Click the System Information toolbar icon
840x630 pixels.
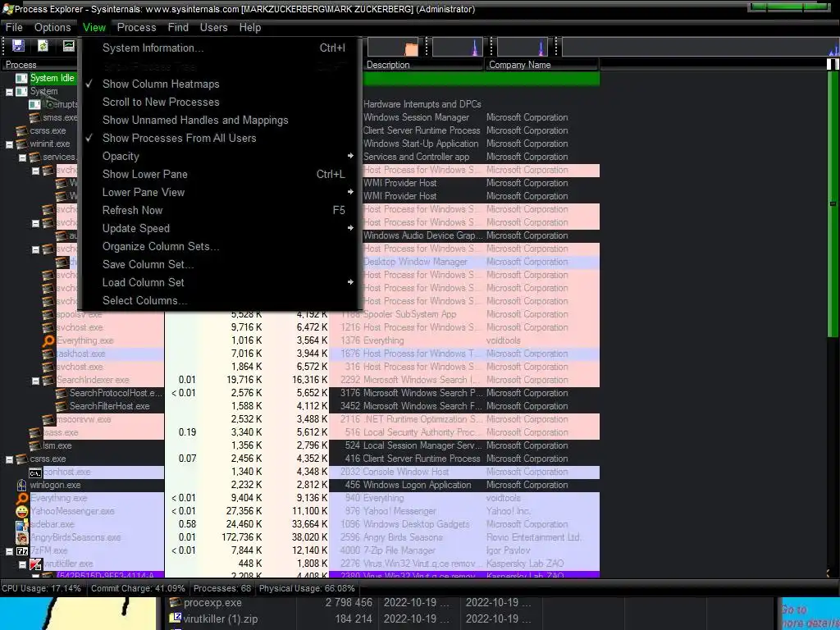click(69, 46)
